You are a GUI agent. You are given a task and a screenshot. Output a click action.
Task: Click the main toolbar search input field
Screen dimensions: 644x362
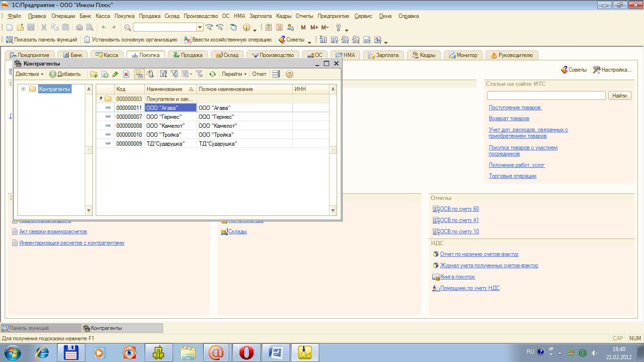coord(165,27)
